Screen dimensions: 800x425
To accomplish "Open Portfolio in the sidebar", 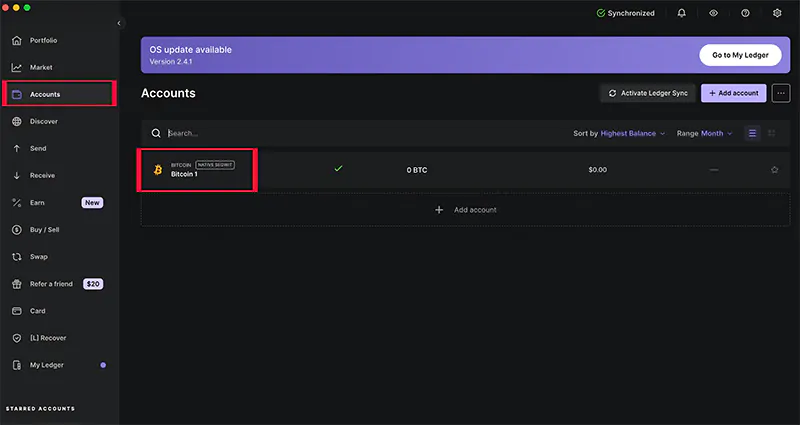I will point(43,40).
